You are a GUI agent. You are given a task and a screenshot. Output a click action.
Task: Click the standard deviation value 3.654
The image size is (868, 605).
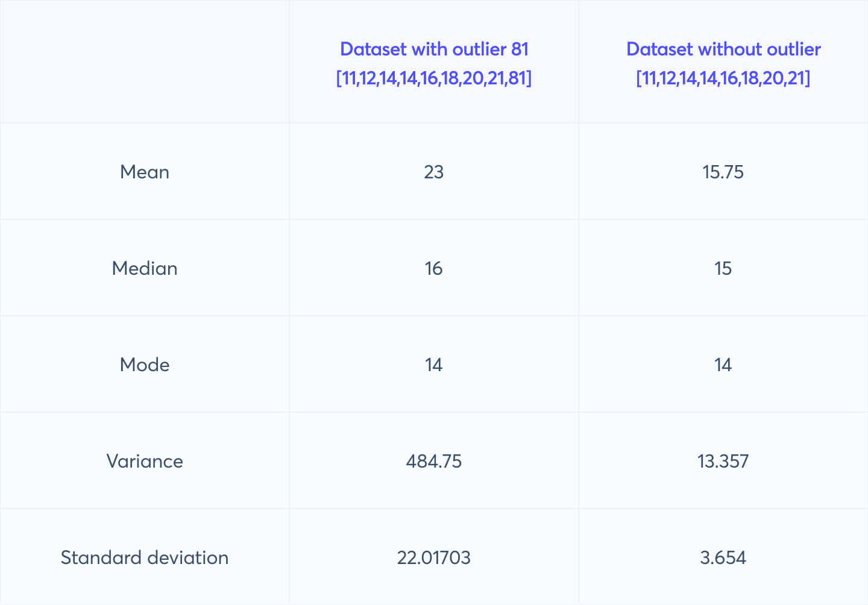point(723,557)
